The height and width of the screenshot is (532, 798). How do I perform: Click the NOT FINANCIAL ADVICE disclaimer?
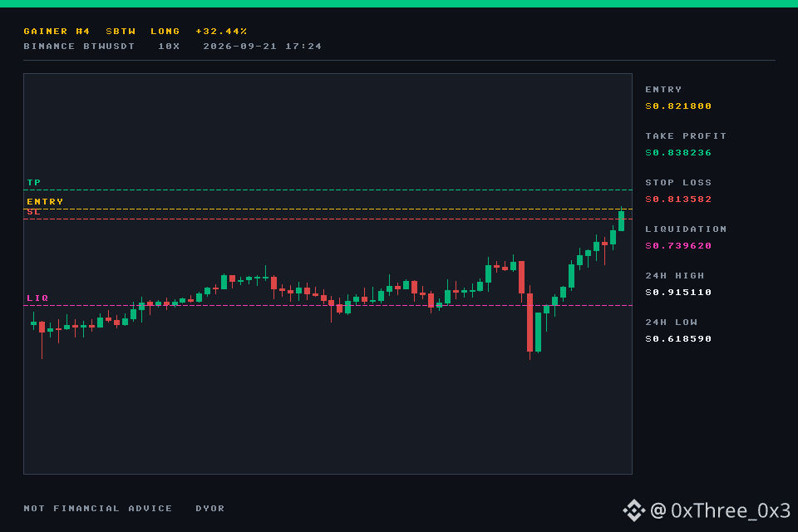(x=98, y=508)
